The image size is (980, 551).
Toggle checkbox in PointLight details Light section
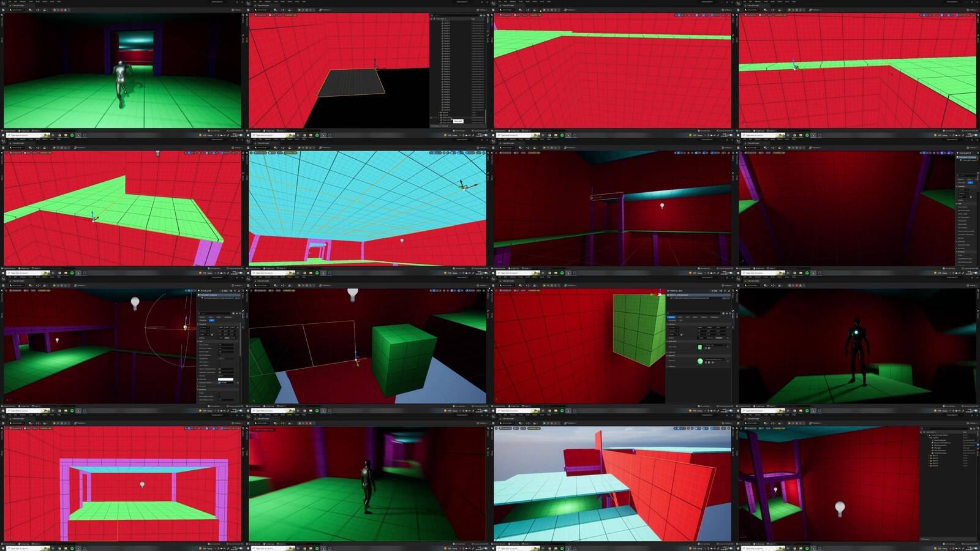click(x=219, y=355)
